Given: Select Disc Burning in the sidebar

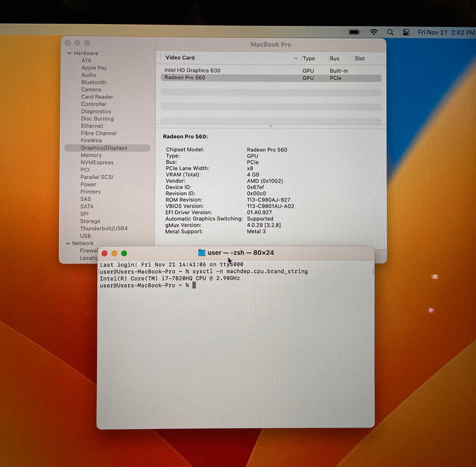Looking at the screenshot, I should [97, 119].
